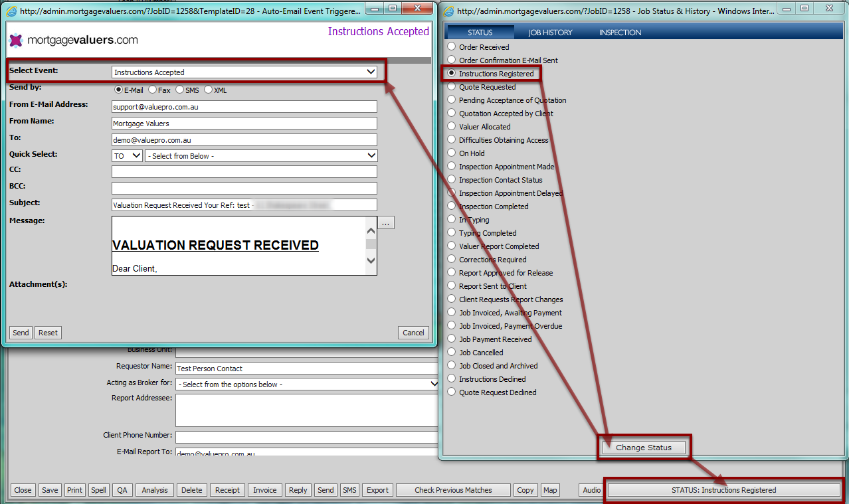Choose Fax as send method
The width and height of the screenshot is (849, 504).
[x=153, y=90]
